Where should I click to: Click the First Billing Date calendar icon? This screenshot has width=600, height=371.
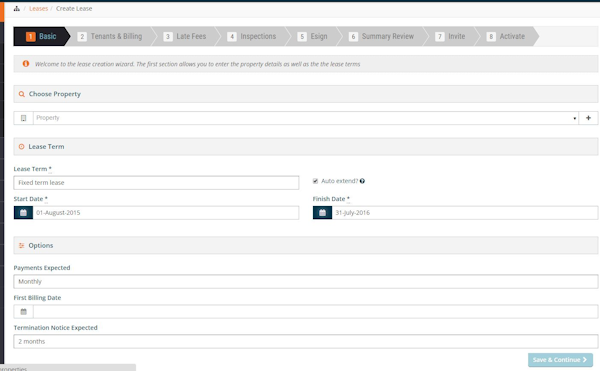[23, 311]
